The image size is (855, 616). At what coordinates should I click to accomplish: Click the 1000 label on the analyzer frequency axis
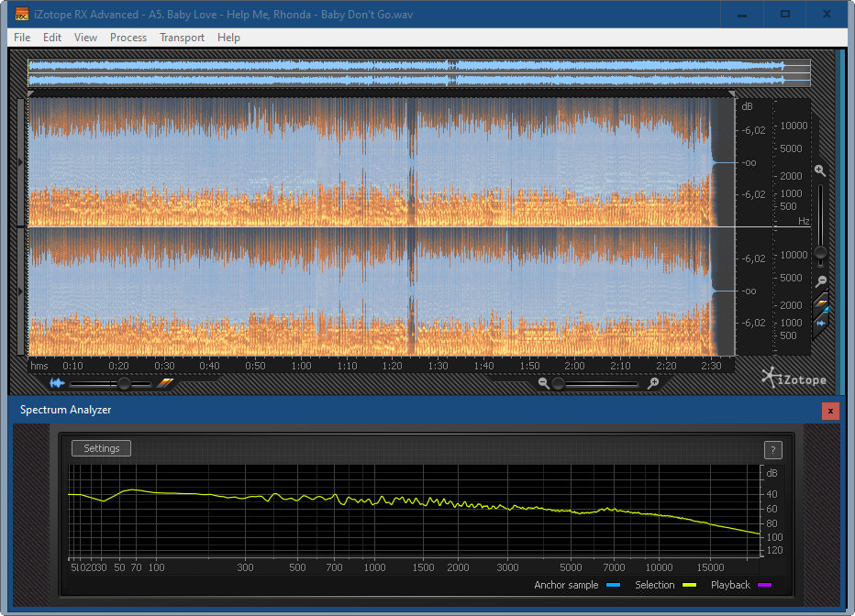pyautogui.click(x=374, y=567)
